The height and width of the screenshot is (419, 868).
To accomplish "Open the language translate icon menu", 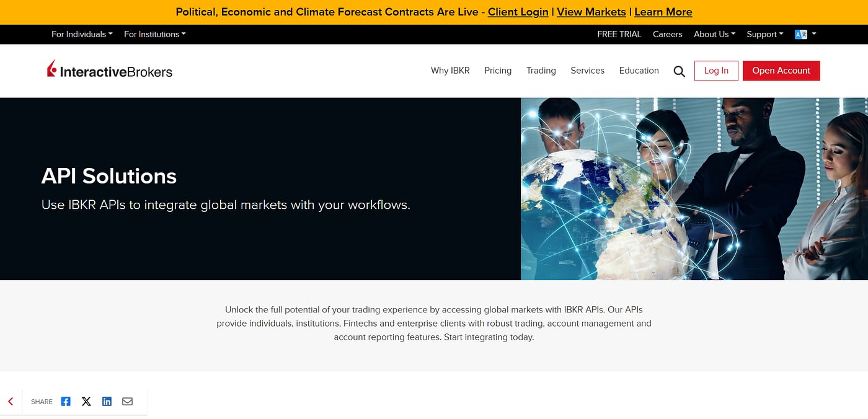I will (x=805, y=34).
